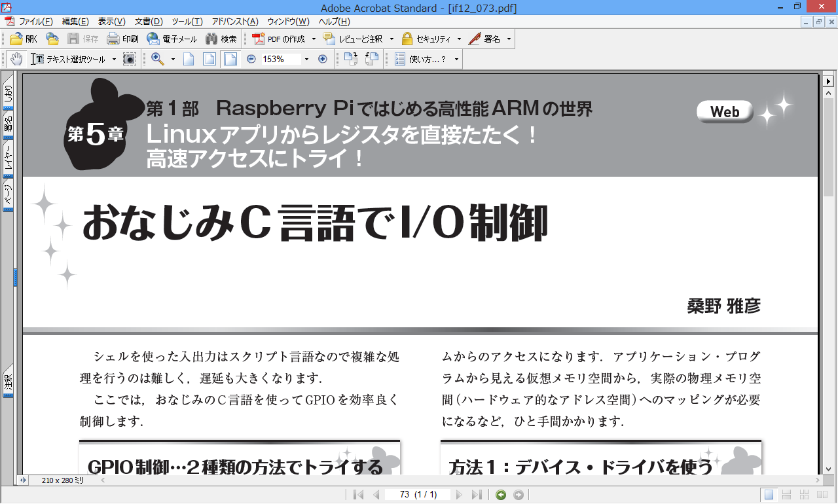The width and height of the screenshot is (838, 504).
Task: Click the page number field showing 73
Action: coord(418,495)
